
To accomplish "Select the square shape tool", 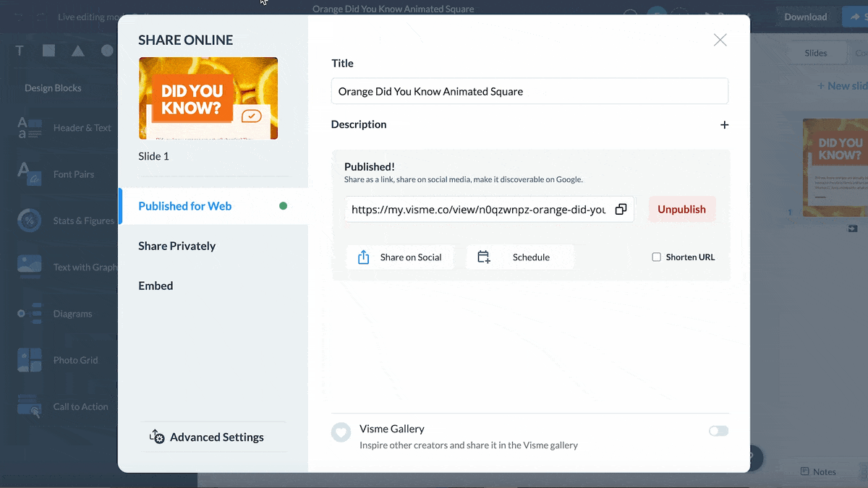I will point(47,49).
